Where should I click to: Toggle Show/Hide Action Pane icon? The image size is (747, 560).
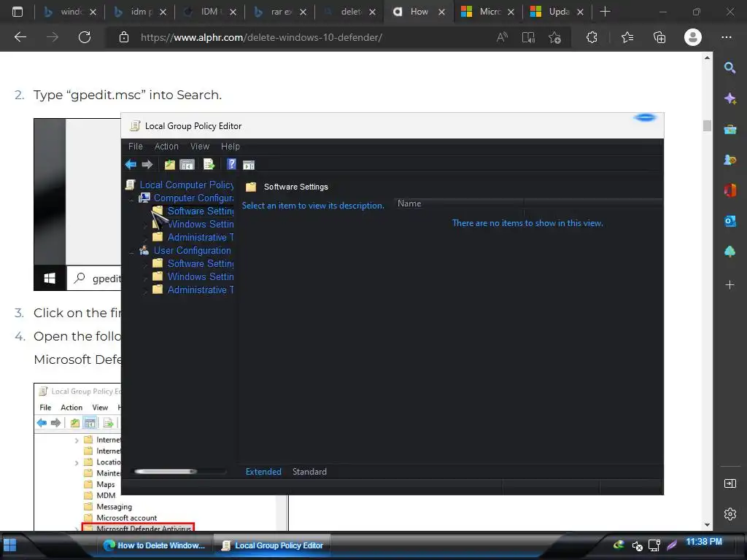pos(249,166)
